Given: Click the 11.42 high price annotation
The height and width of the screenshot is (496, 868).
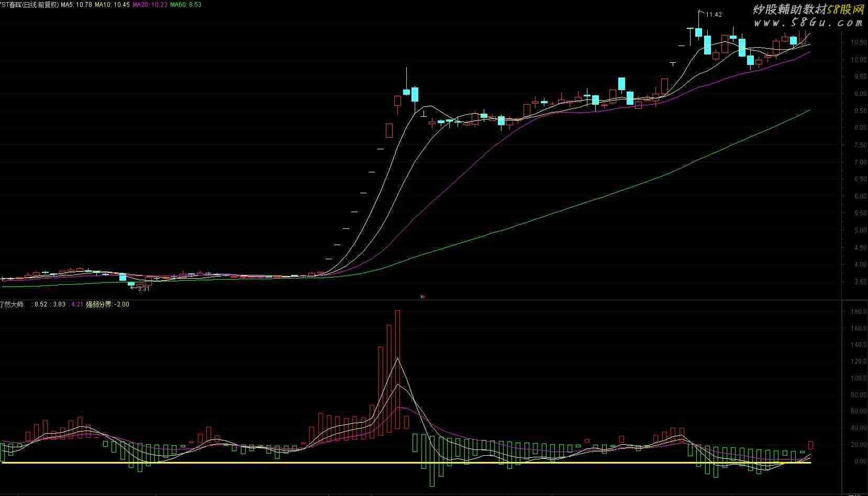Looking at the screenshot, I should 714,15.
